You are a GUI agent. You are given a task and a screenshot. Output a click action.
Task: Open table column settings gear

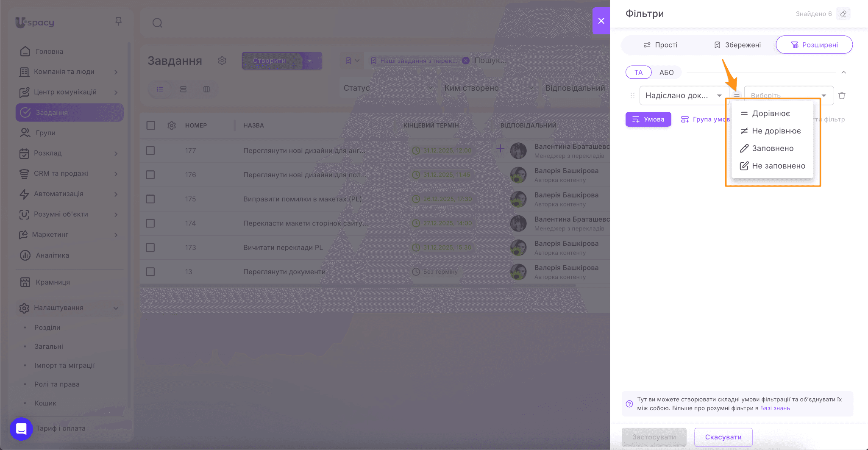click(172, 125)
